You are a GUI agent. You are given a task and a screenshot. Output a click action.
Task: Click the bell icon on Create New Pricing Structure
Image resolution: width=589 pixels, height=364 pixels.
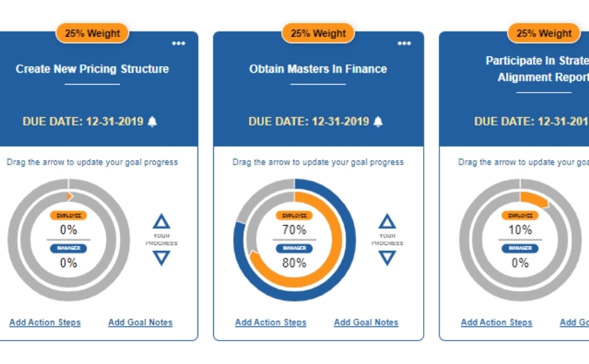pos(152,121)
